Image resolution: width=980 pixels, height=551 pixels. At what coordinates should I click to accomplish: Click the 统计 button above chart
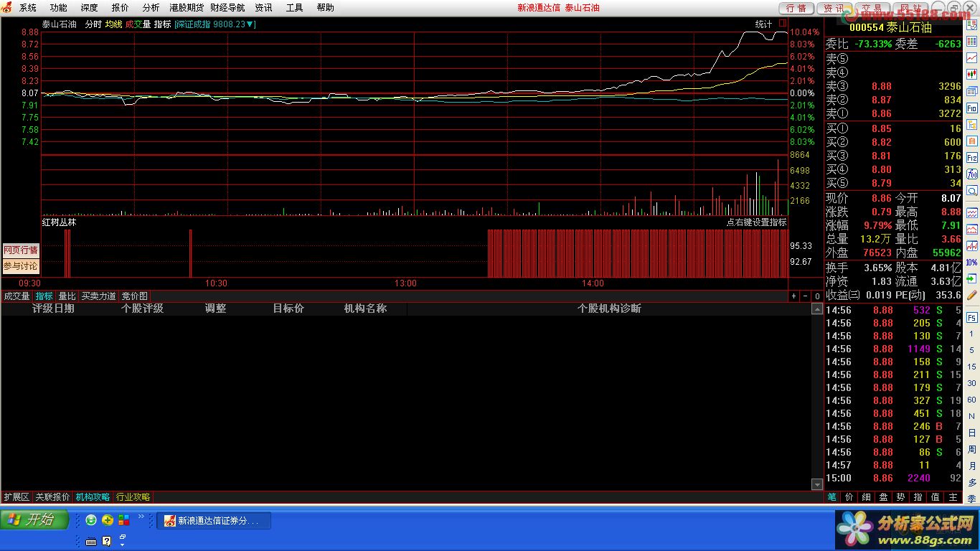[763, 24]
